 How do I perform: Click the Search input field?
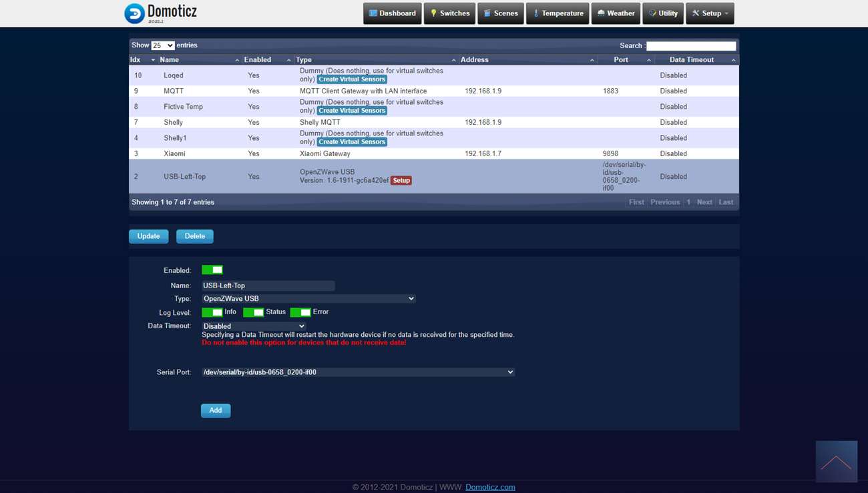coord(690,46)
